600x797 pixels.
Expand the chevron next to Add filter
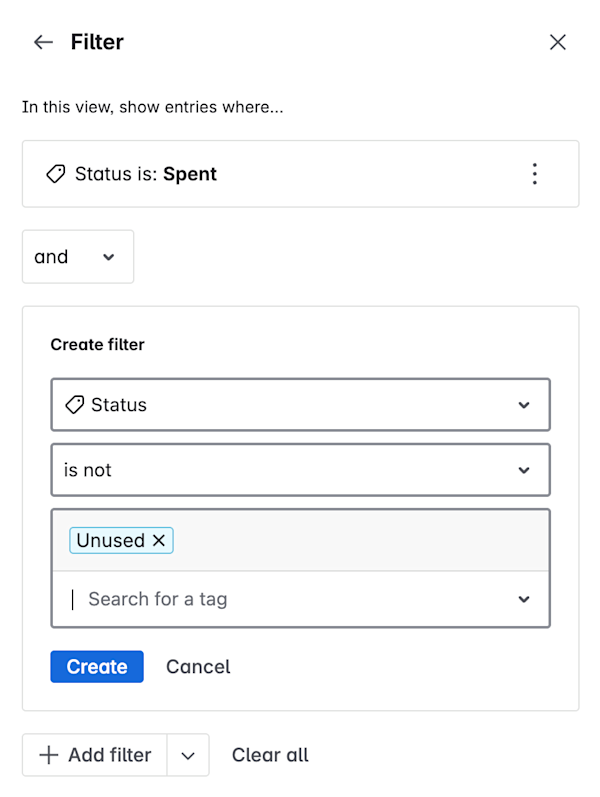[x=188, y=755]
